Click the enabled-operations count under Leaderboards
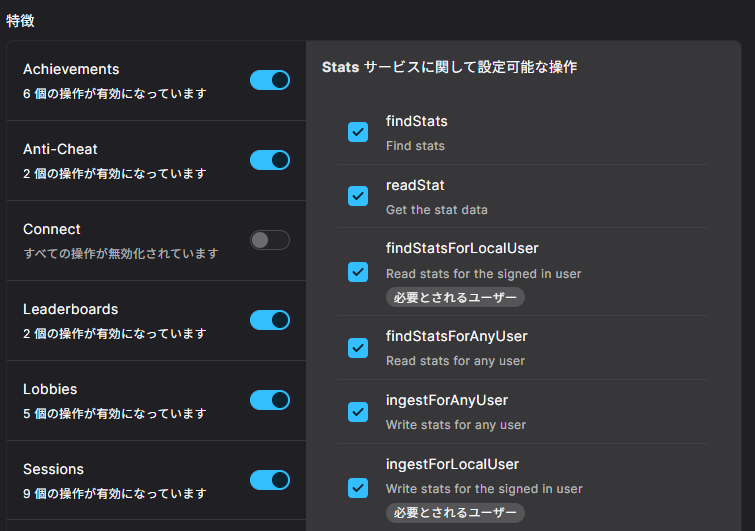Screen dimensions: 755x531 point(115,334)
